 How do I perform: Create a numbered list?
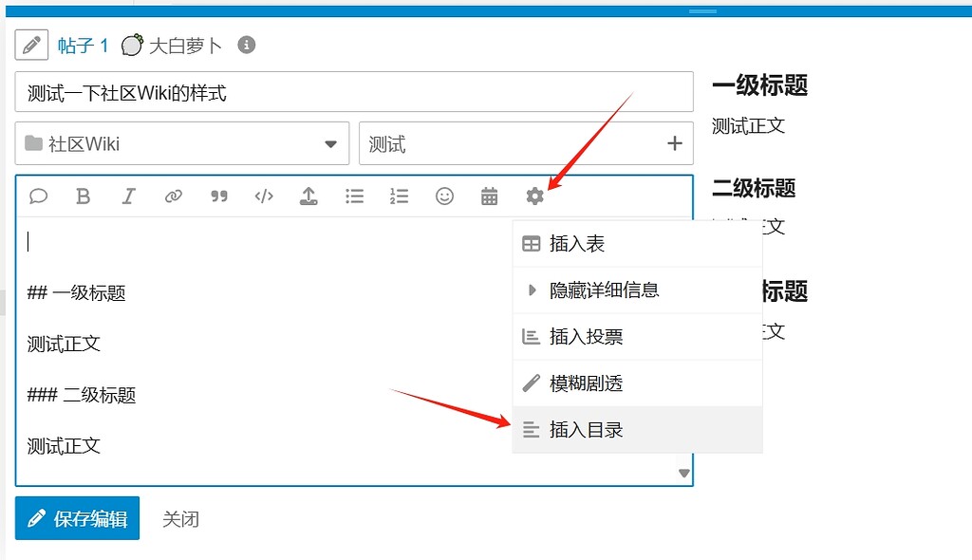coord(399,196)
